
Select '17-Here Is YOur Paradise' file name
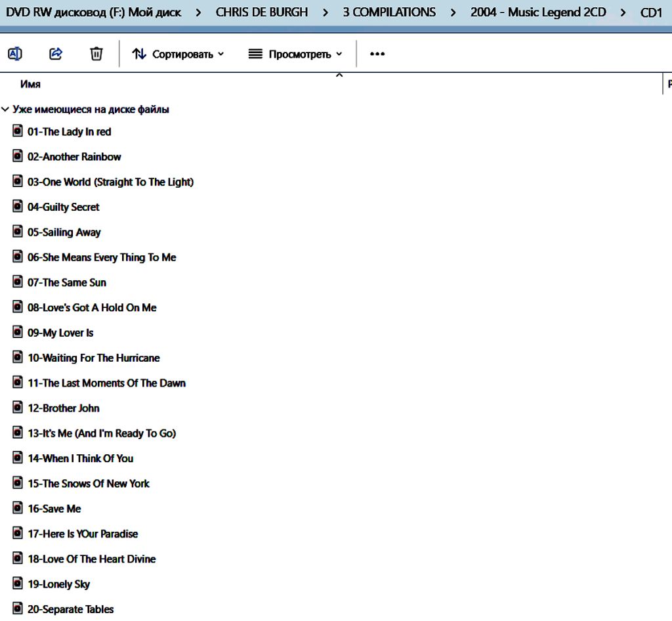[x=83, y=534]
